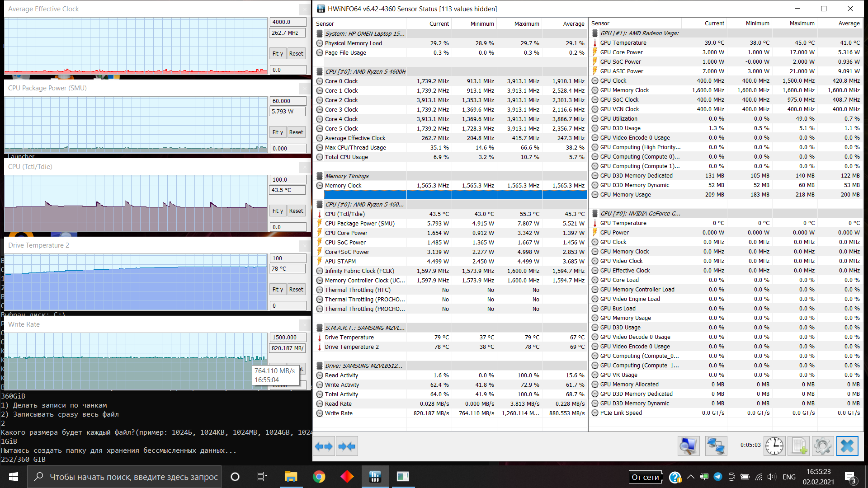Select the Average Effective Clock sensor row
Screen dimensions: 868x488
coord(451,138)
